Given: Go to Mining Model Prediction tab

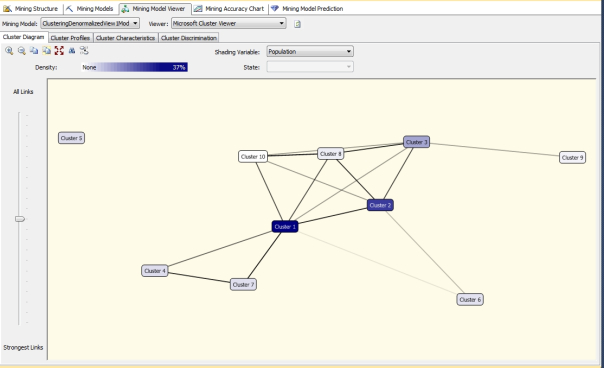Looking at the screenshot, I should (307, 8).
